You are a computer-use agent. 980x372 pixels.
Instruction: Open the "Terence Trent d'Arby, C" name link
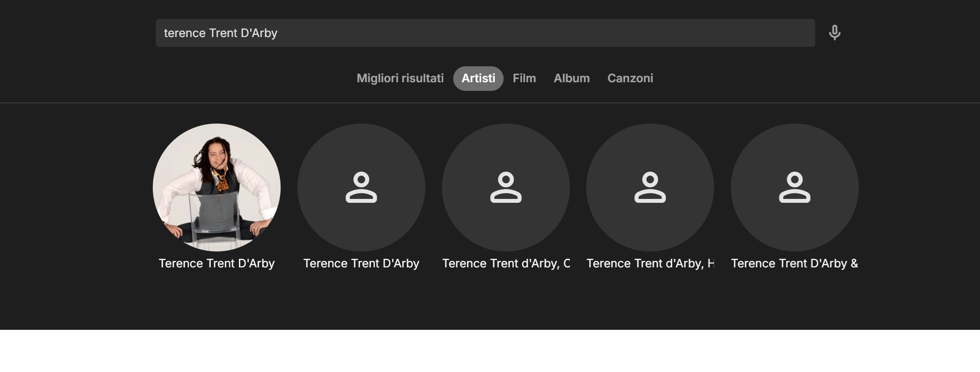tap(506, 263)
